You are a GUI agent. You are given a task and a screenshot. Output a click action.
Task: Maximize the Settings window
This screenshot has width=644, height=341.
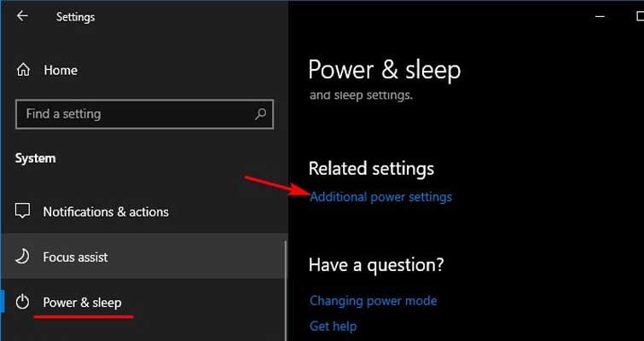pyautogui.click(x=639, y=16)
